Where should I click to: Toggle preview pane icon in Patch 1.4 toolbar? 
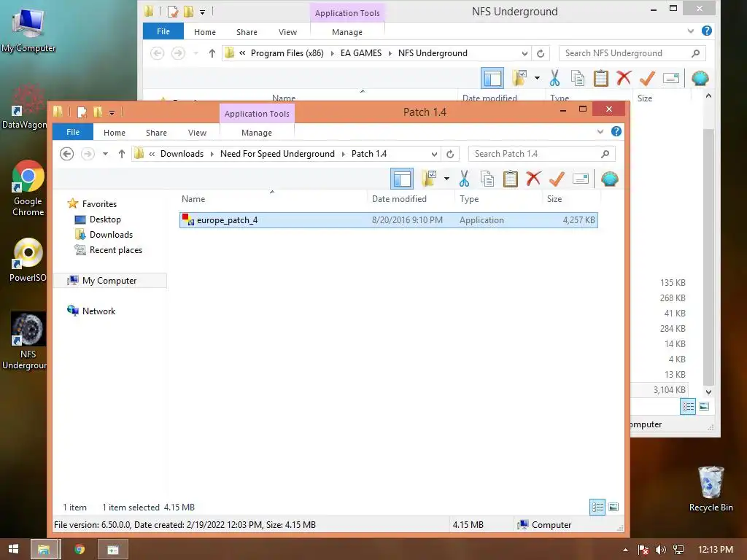click(402, 179)
